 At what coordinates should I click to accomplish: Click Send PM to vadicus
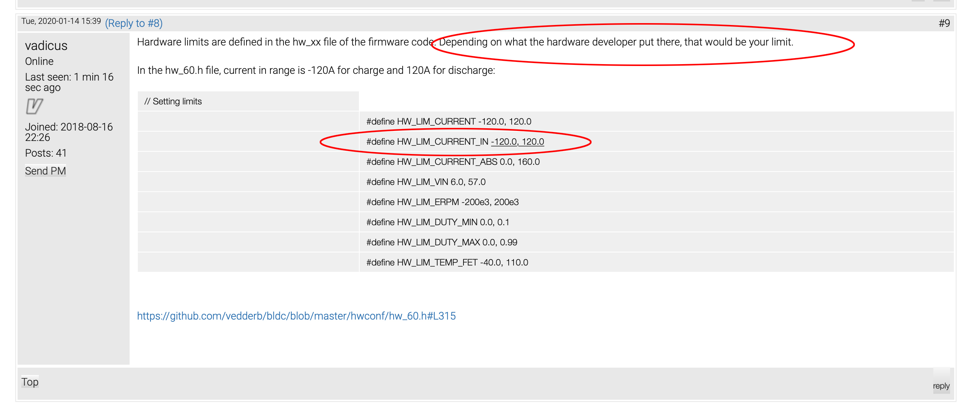point(45,171)
